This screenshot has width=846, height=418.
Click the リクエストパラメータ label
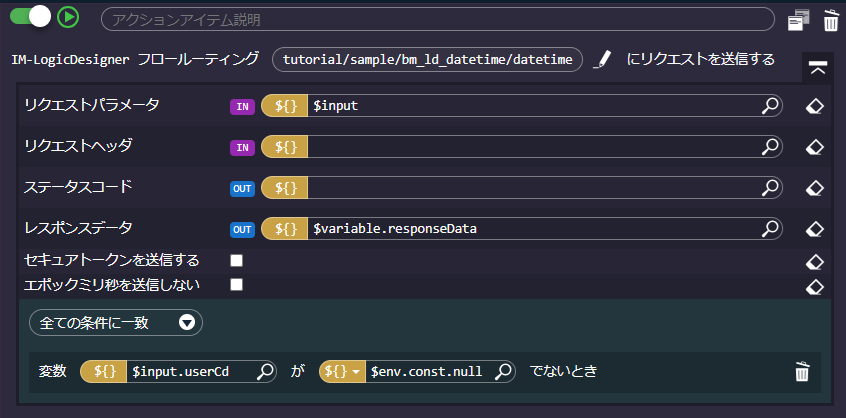click(92, 105)
